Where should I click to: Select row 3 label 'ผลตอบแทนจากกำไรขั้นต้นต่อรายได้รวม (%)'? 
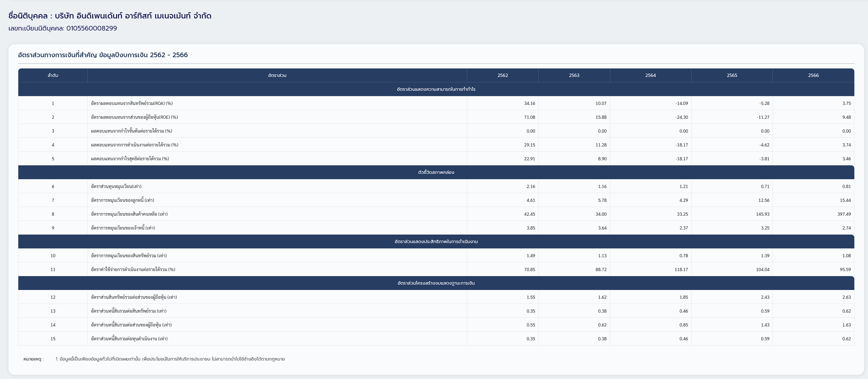(131, 131)
